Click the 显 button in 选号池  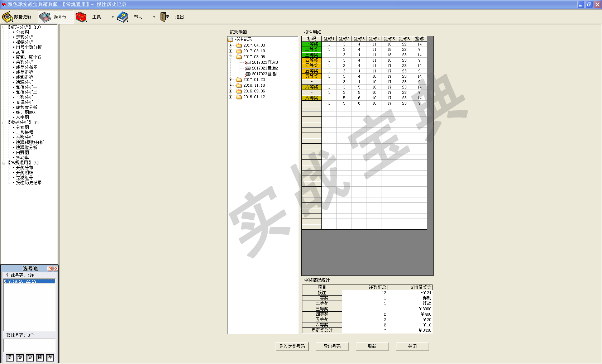tap(10, 358)
